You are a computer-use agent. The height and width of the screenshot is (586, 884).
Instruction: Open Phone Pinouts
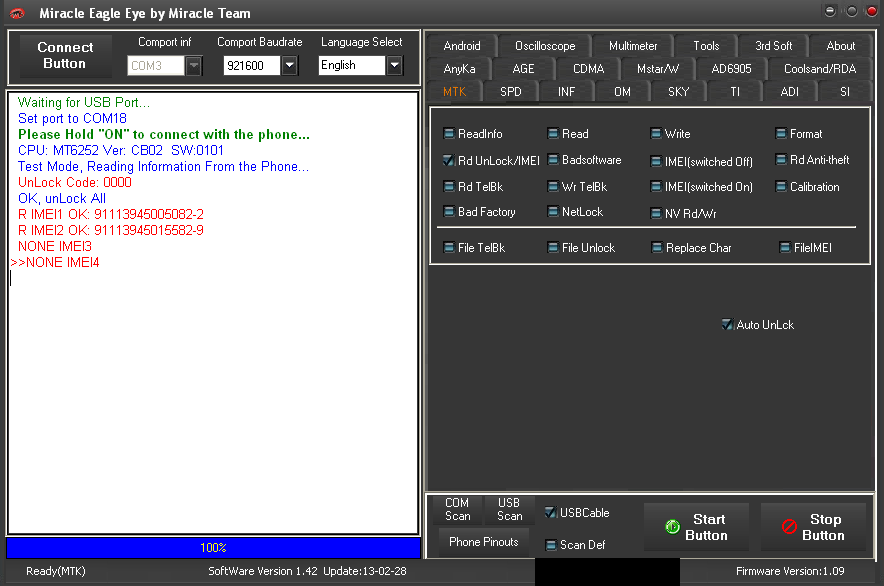click(484, 542)
